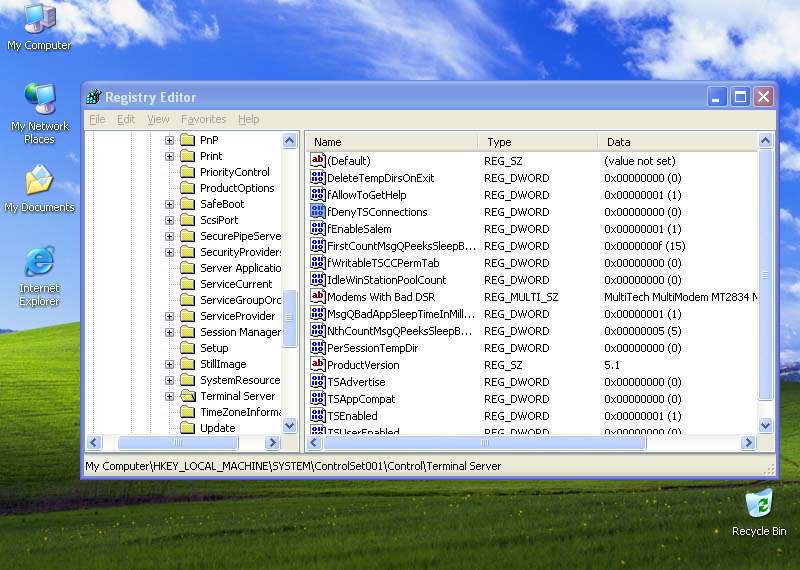This screenshot has width=800, height=570.
Task: Sort values by the Type column header
Action: tap(538, 142)
